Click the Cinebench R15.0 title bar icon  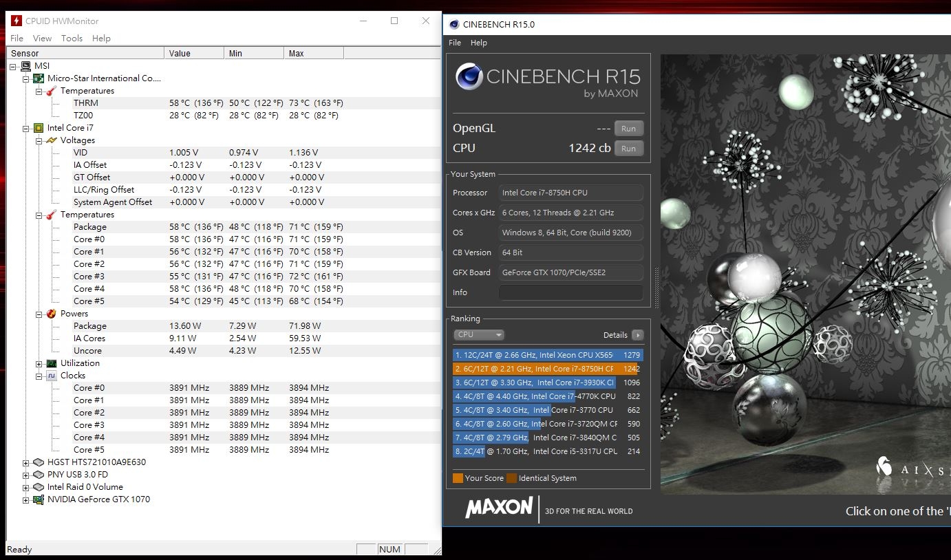coord(454,25)
